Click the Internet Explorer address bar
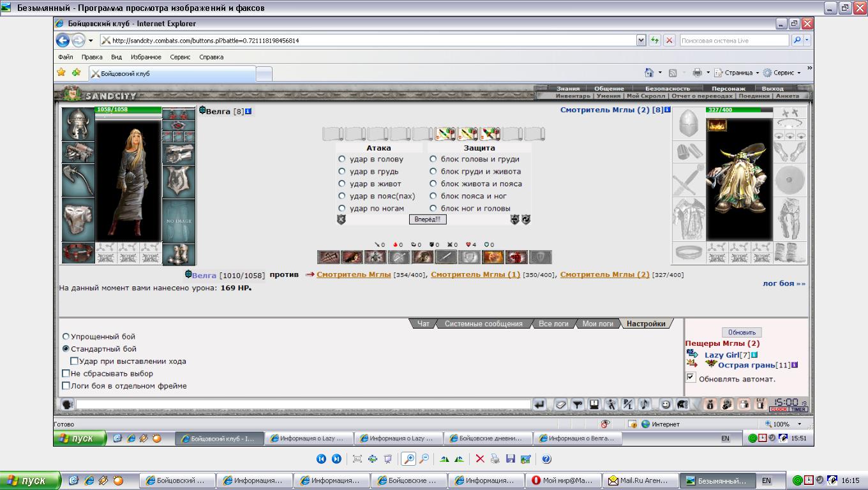 368,40
